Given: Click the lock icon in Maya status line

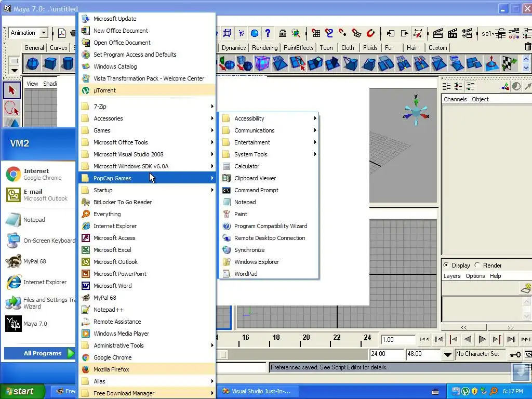Looking at the screenshot, I should coord(282,33).
